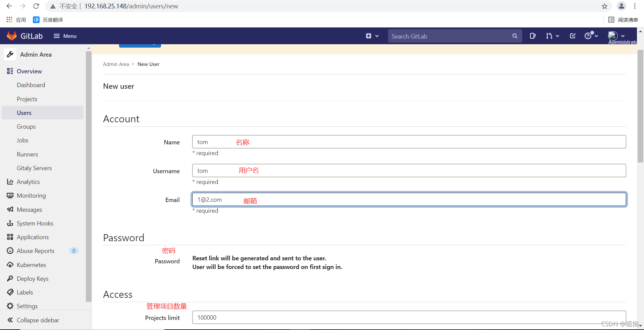
Task: Open Jobs in the sidebar
Action: point(22,140)
